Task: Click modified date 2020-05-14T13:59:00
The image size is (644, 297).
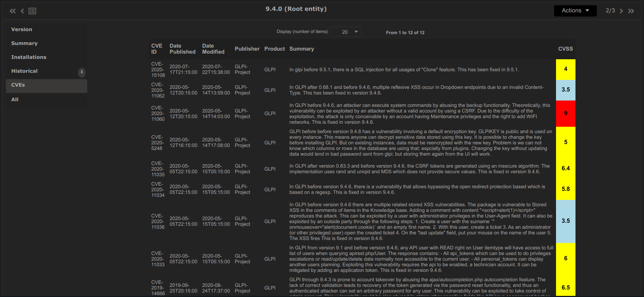Action: click(216, 90)
